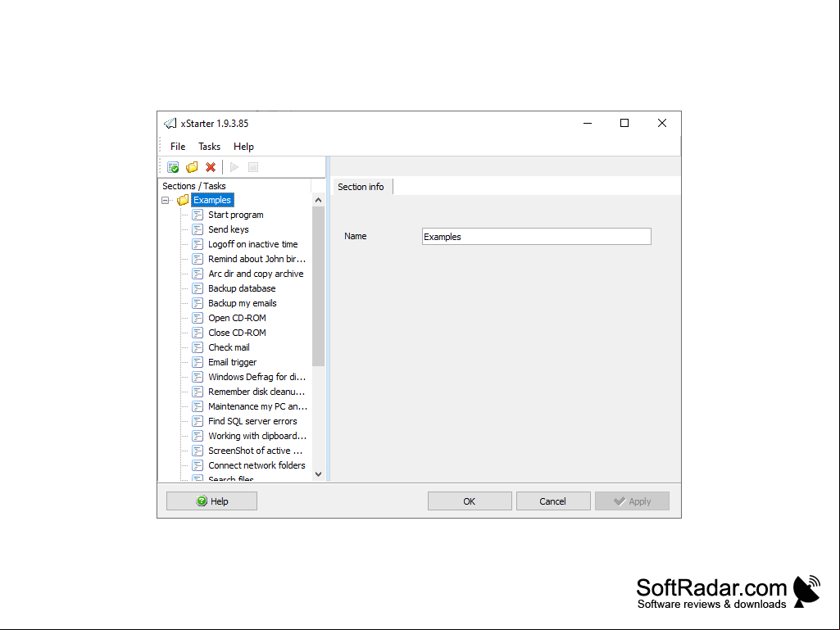Select the Email trigger task
The width and height of the screenshot is (840, 630).
tap(233, 362)
